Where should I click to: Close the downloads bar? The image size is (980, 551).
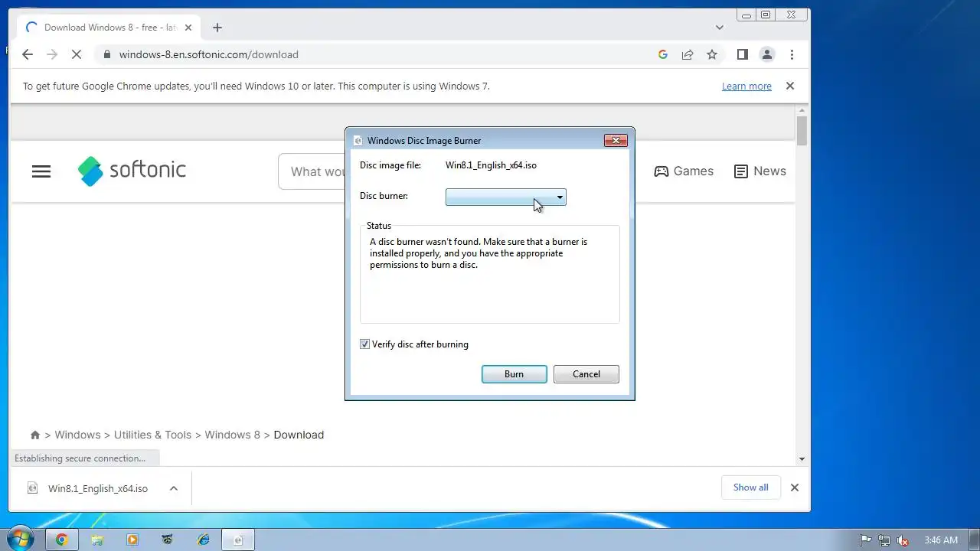pyautogui.click(x=795, y=487)
